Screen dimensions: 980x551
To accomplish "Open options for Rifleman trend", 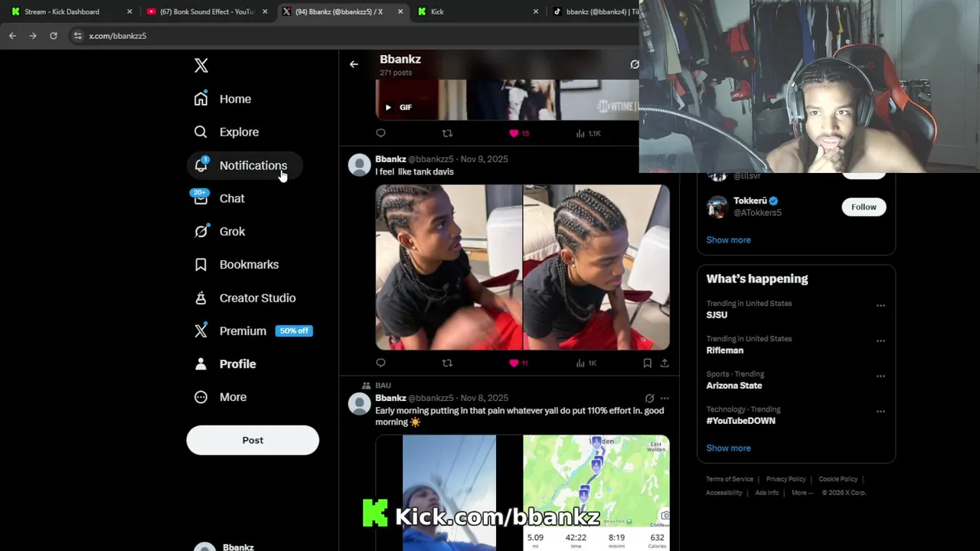I will pyautogui.click(x=880, y=341).
